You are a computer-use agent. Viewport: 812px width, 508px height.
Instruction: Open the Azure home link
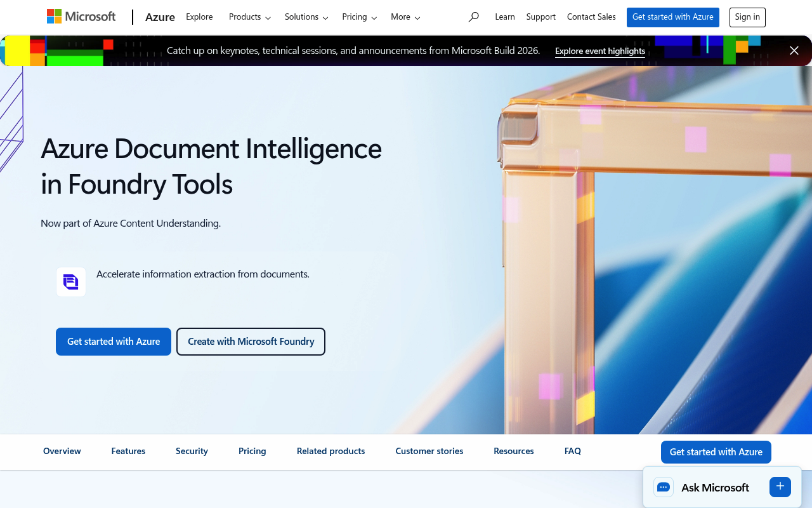160,17
